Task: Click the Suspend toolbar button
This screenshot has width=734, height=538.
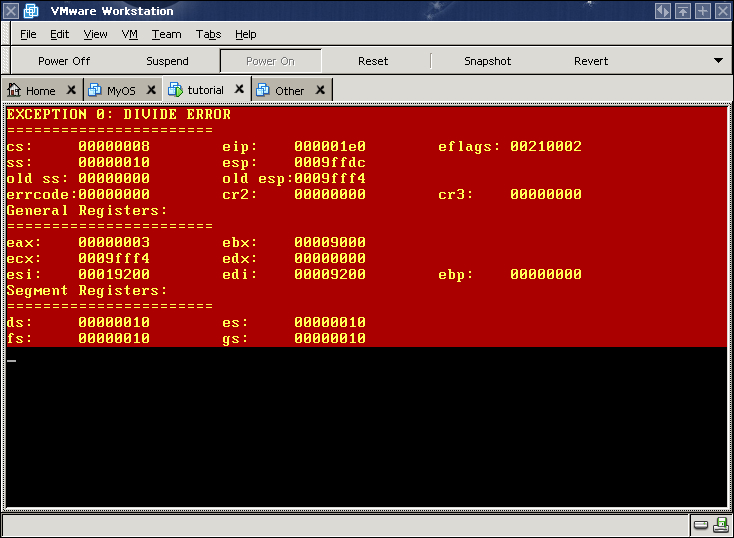Action: [x=167, y=61]
